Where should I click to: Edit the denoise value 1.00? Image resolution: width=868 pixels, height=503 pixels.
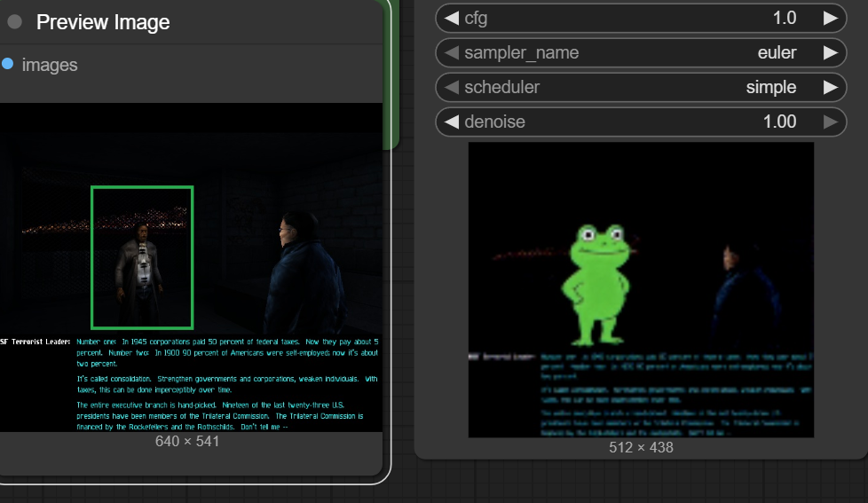(779, 122)
